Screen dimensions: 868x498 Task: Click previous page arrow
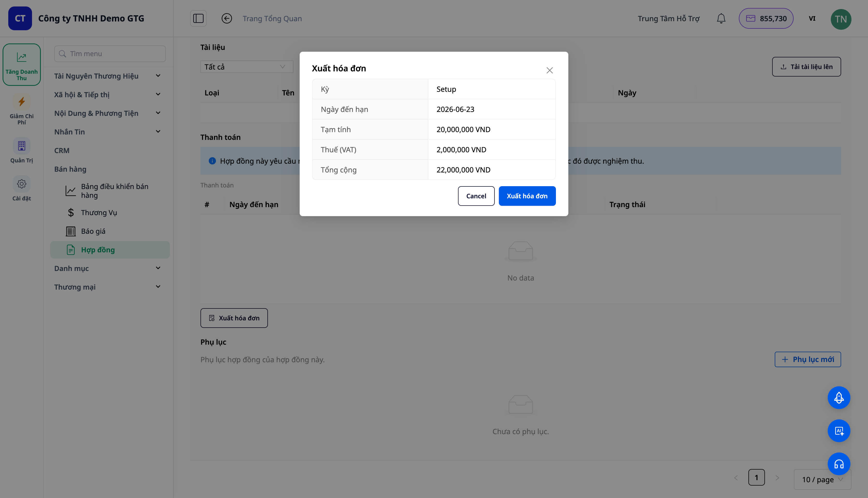[x=736, y=478]
